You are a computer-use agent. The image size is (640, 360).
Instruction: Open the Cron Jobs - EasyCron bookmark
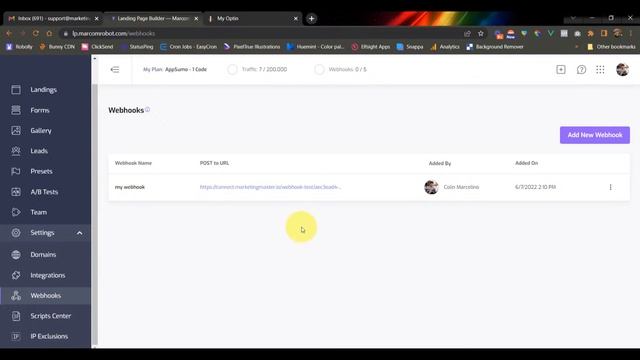[x=189, y=47]
